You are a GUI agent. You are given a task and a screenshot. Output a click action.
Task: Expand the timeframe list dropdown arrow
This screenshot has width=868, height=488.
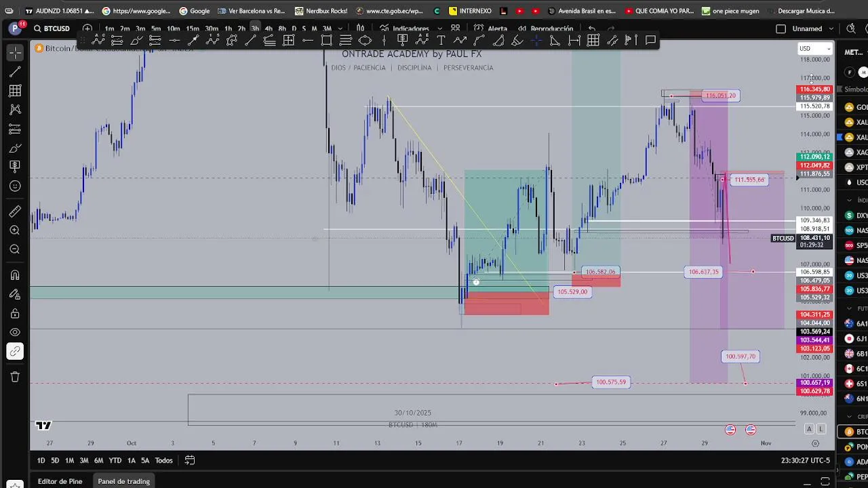(x=340, y=28)
